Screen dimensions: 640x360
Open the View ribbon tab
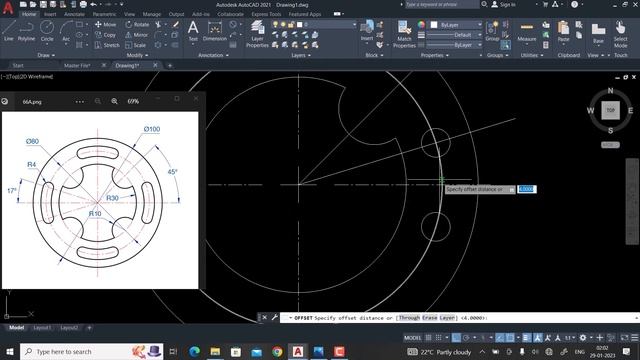[129, 14]
